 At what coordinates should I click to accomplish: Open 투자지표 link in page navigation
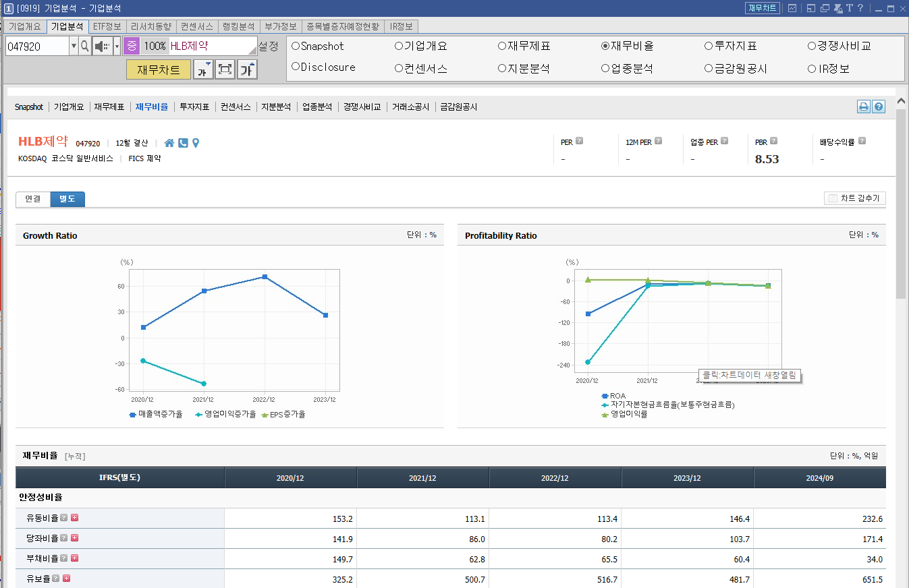(194, 107)
